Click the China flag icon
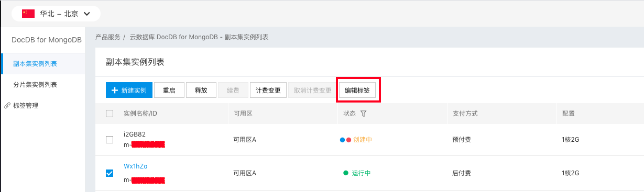The image size is (644, 192). pos(28,14)
